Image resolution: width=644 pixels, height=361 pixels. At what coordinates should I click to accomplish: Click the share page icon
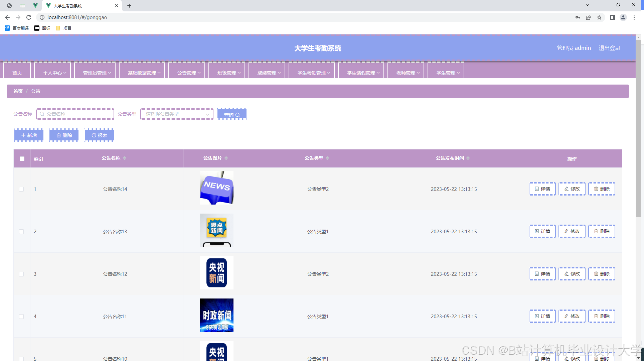[589, 17]
